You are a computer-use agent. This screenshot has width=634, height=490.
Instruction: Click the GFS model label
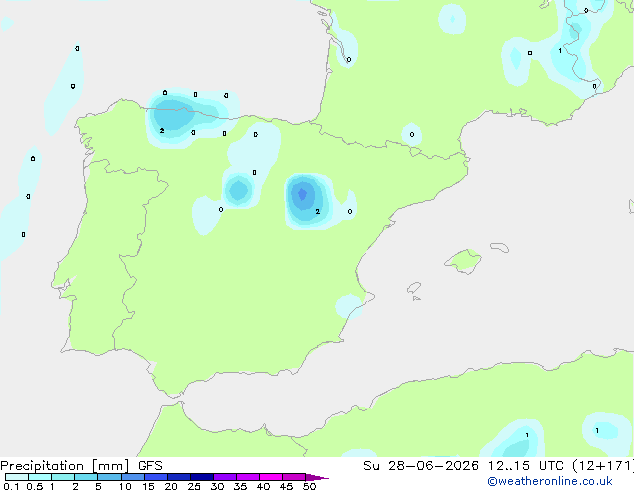click(x=150, y=466)
